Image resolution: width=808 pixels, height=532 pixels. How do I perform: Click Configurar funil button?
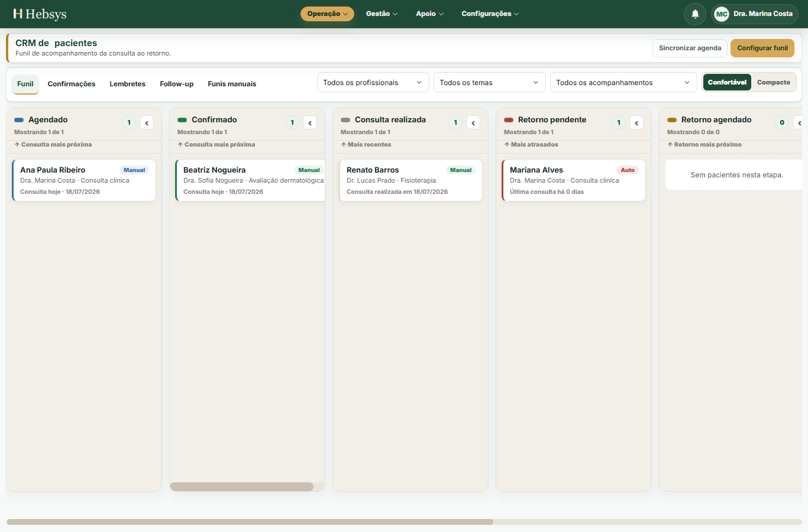[x=762, y=48]
